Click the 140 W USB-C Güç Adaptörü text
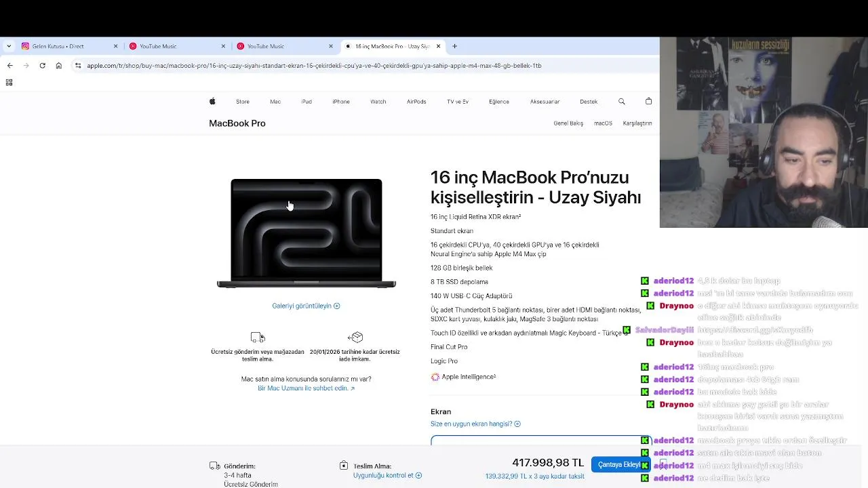This screenshot has height=488, width=868. (471, 296)
